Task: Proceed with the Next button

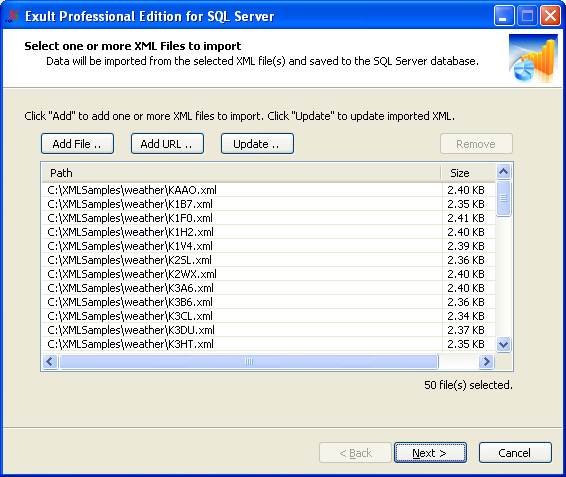Action: (x=430, y=452)
